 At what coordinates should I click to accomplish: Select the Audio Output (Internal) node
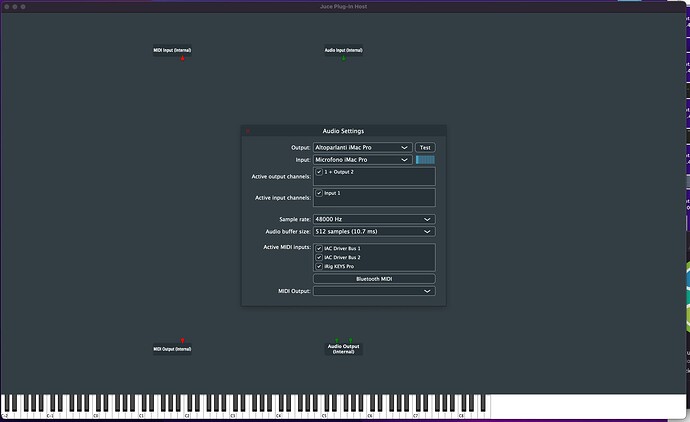(x=343, y=349)
